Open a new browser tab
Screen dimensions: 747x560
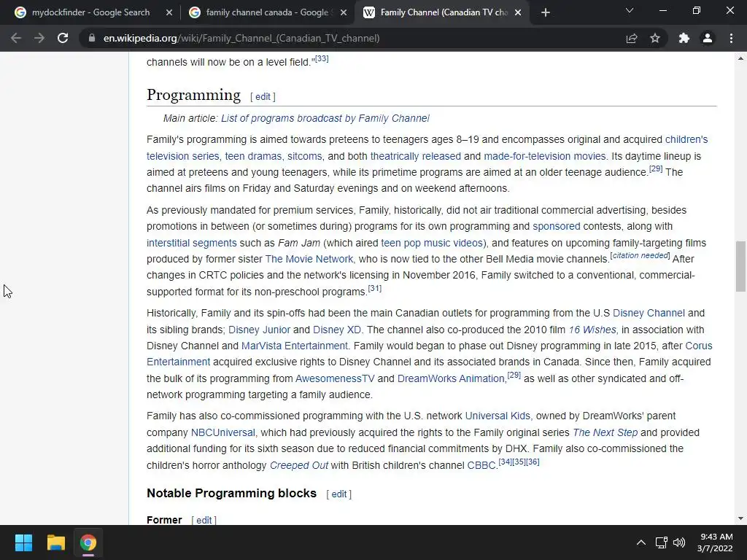pos(546,12)
